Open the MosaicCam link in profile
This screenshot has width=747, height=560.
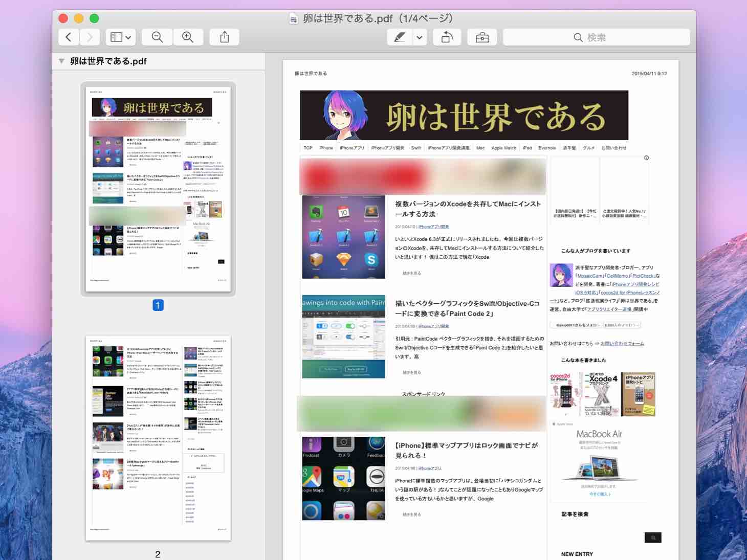coord(590,276)
